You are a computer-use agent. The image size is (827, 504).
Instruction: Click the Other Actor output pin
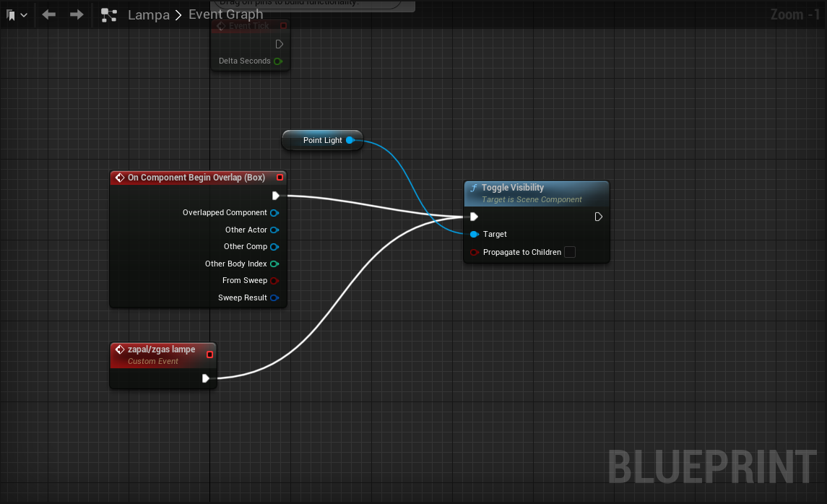coord(274,230)
